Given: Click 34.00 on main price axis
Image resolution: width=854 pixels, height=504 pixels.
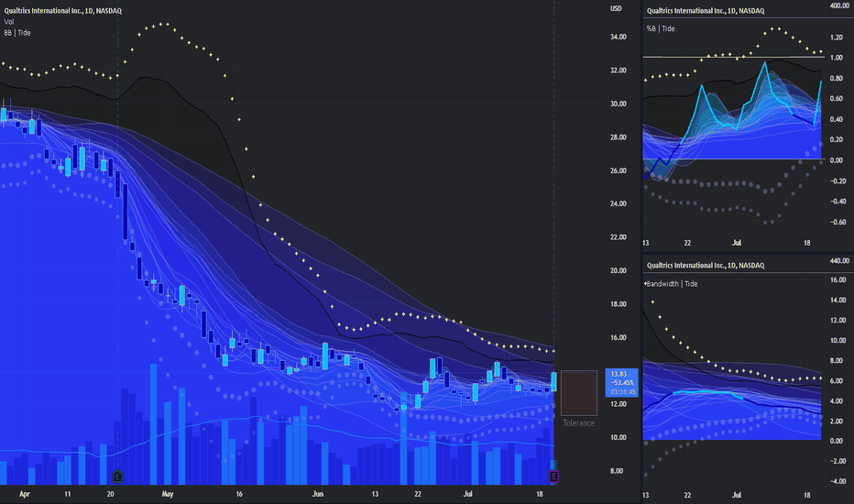Looking at the screenshot, I should tap(619, 37).
